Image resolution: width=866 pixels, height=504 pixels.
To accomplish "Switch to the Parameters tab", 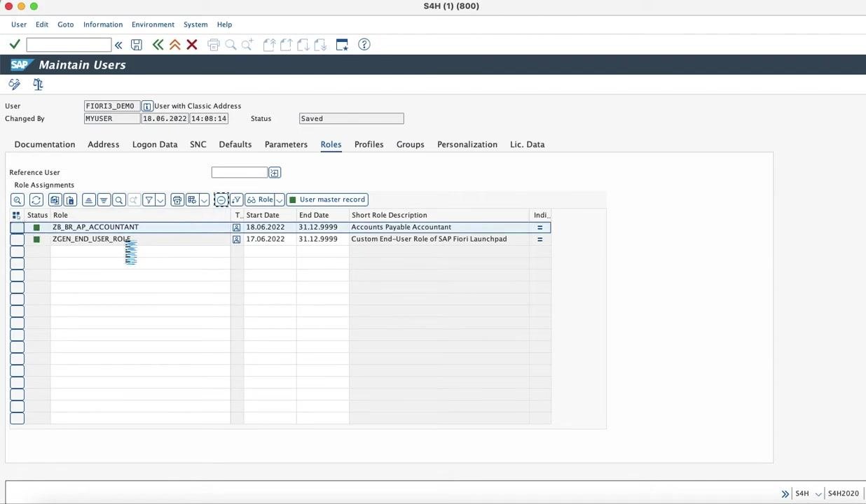I will [x=286, y=145].
